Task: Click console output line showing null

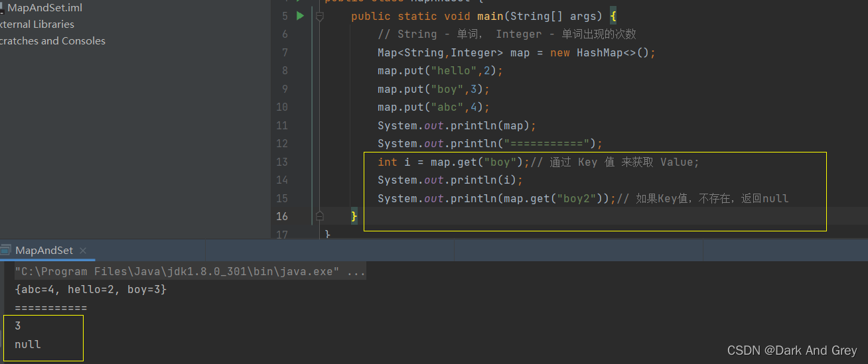Action: [28, 344]
